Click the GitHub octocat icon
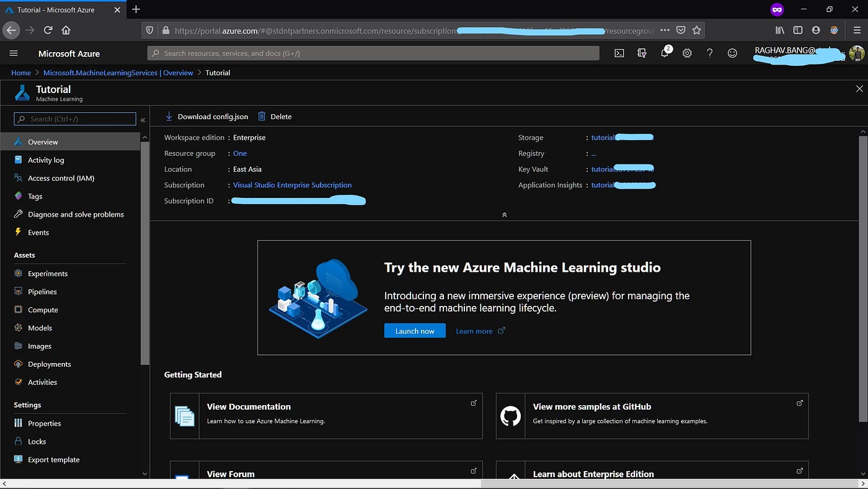Viewport: 868px width, 489px height. pos(510,416)
